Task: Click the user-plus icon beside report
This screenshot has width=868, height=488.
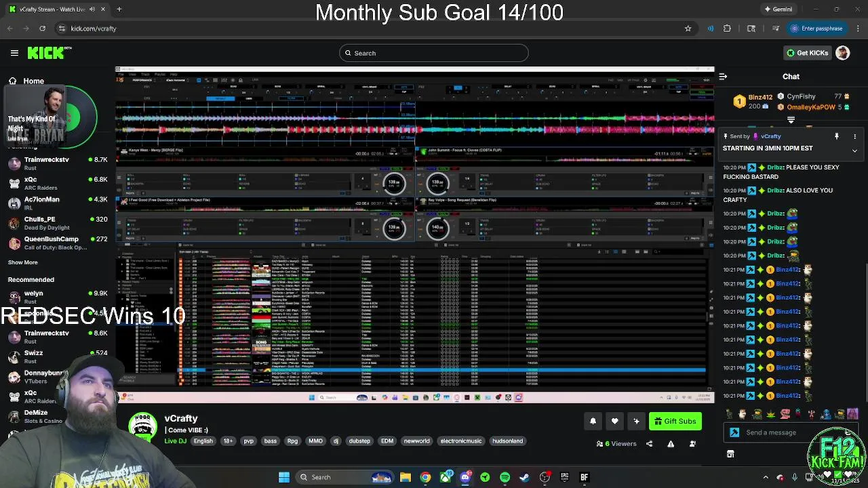Action: 692,444
